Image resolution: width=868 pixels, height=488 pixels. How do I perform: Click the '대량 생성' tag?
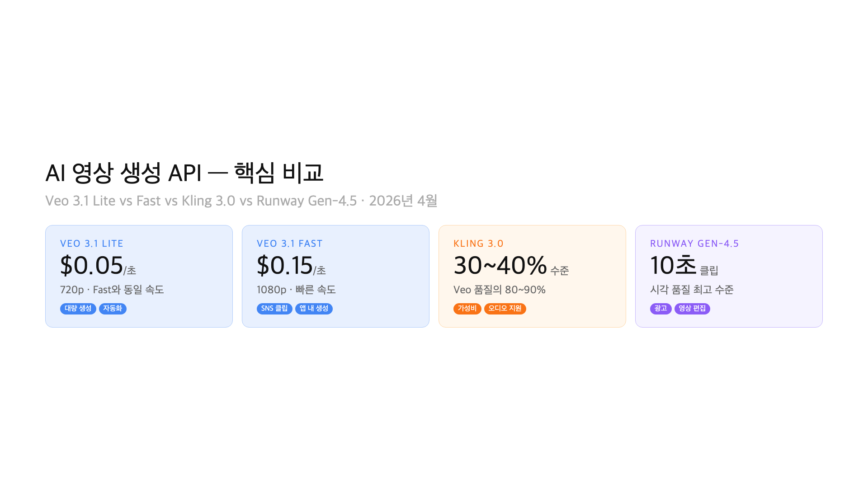click(78, 309)
